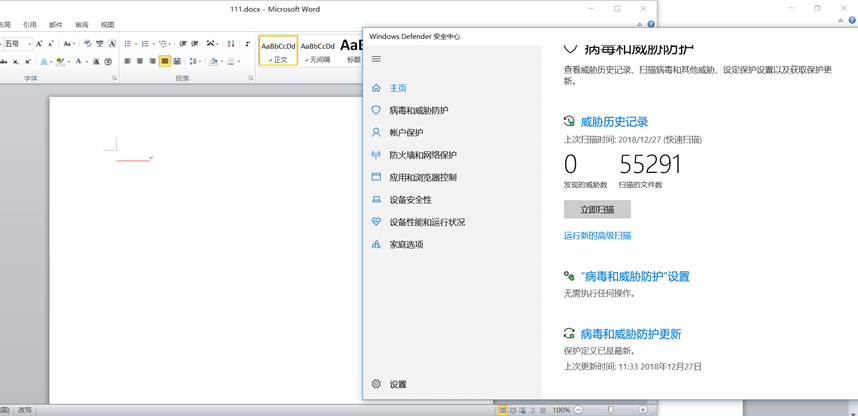The width and height of the screenshot is (858, 416).
Task: Open the Font dialog launcher in Word
Action: 114,79
